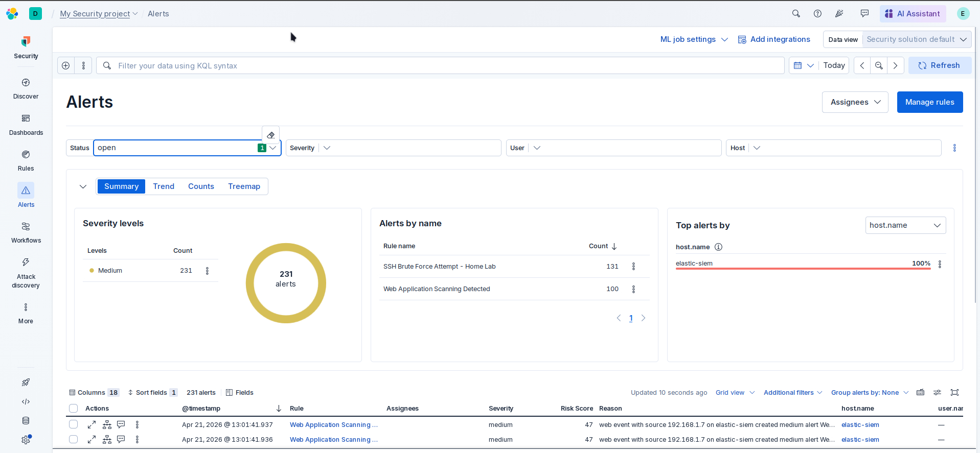Click the Manage rules button
The height and width of the screenshot is (453, 980).
[x=929, y=102]
